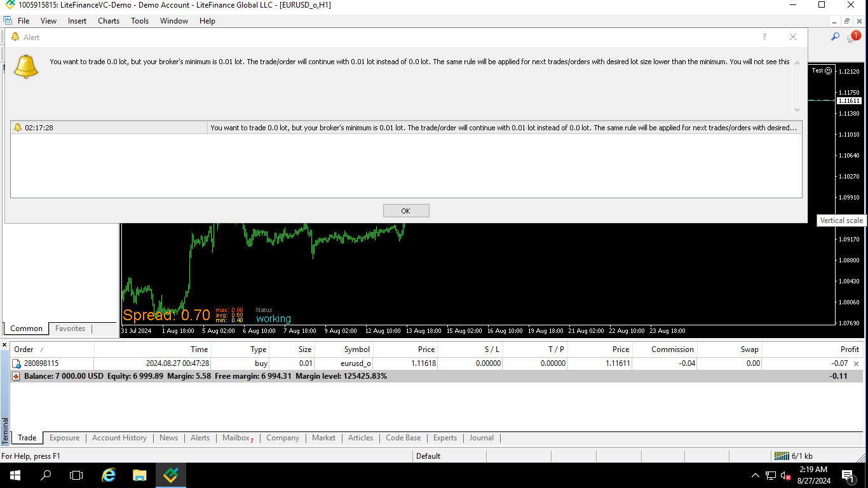The height and width of the screenshot is (488, 868).
Task: Click the red arrow icon beside Balance
Action: click(17, 376)
